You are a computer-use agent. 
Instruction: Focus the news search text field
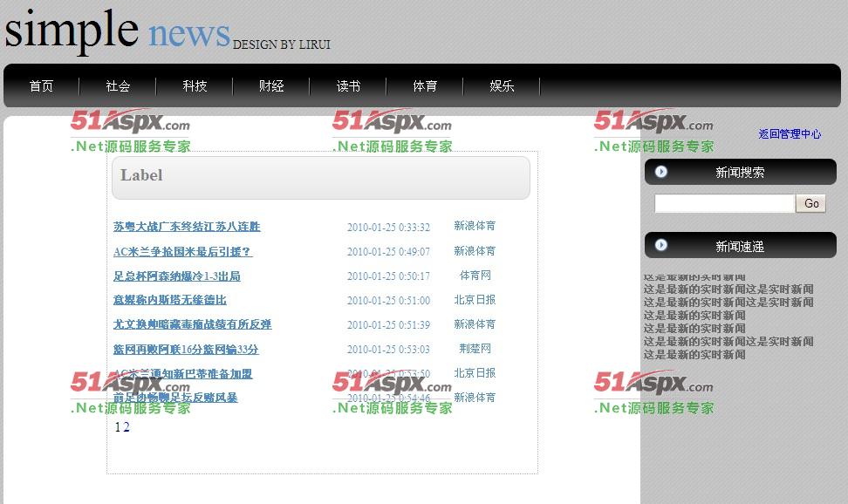coord(725,203)
